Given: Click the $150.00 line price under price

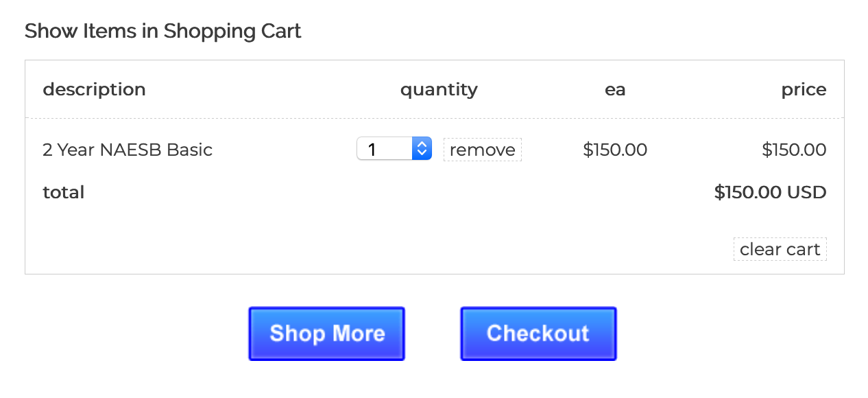Looking at the screenshot, I should [794, 150].
